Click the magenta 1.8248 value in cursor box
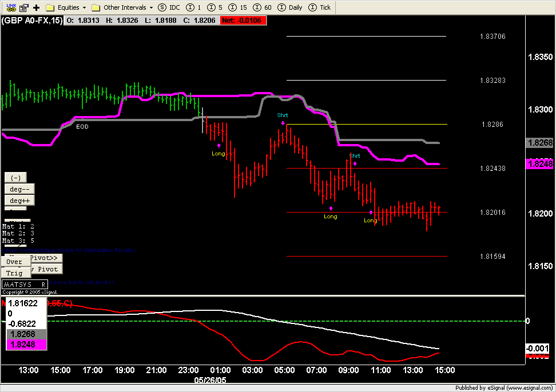The height and width of the screenshot is (392, 556). coord(26,345)
